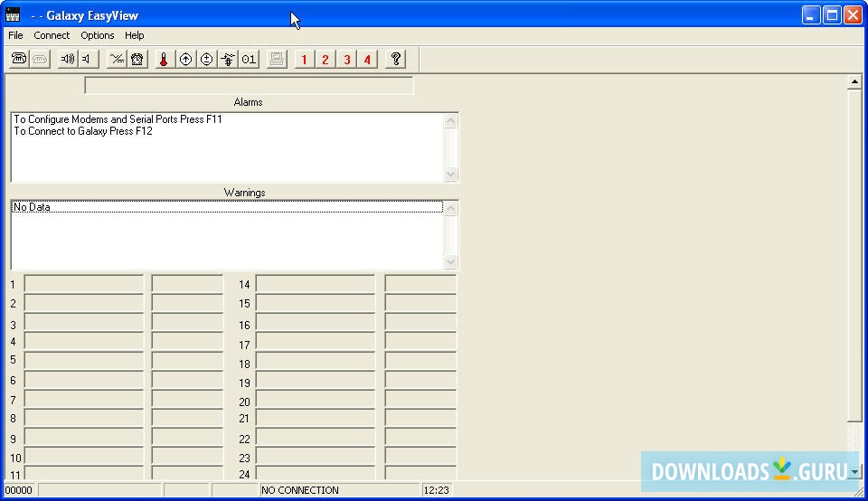The height and width of the screenshot is (501, 868).
Task: Click the greyed hang-up phone icon
Action: click(x=40, y=59)
